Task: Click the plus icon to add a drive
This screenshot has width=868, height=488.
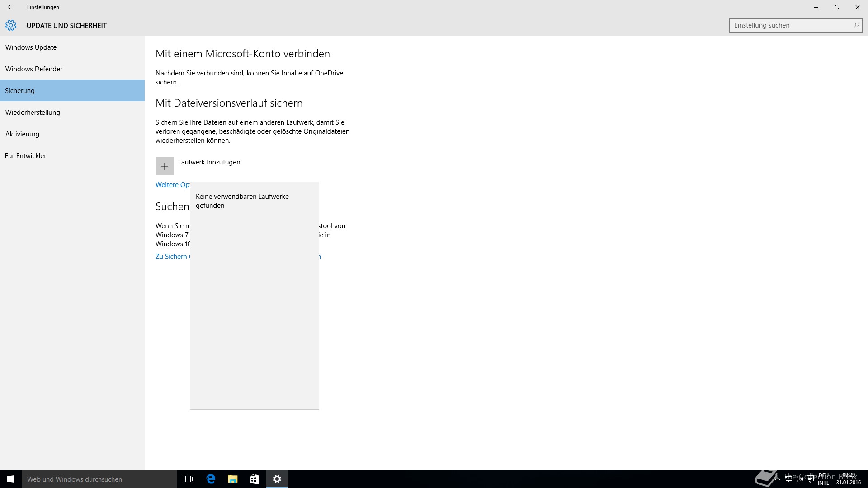Action: (x=165, y=166)
